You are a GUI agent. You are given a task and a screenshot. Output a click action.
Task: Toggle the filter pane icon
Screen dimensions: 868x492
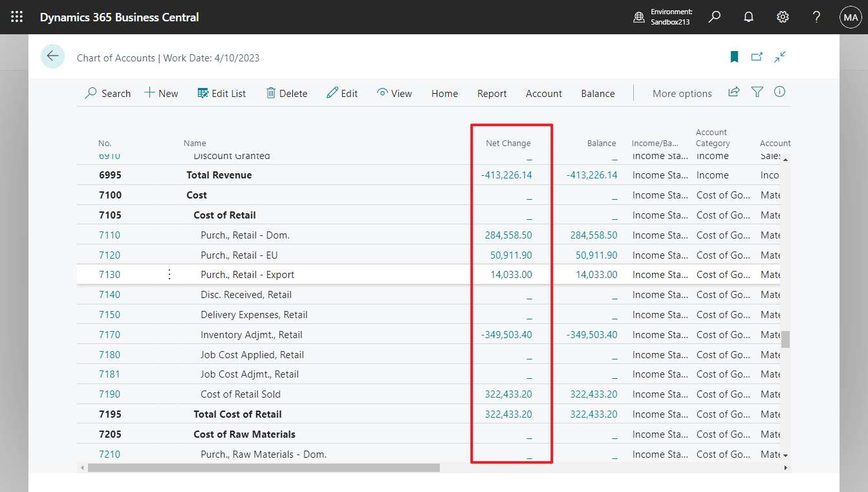click(757, 92)
